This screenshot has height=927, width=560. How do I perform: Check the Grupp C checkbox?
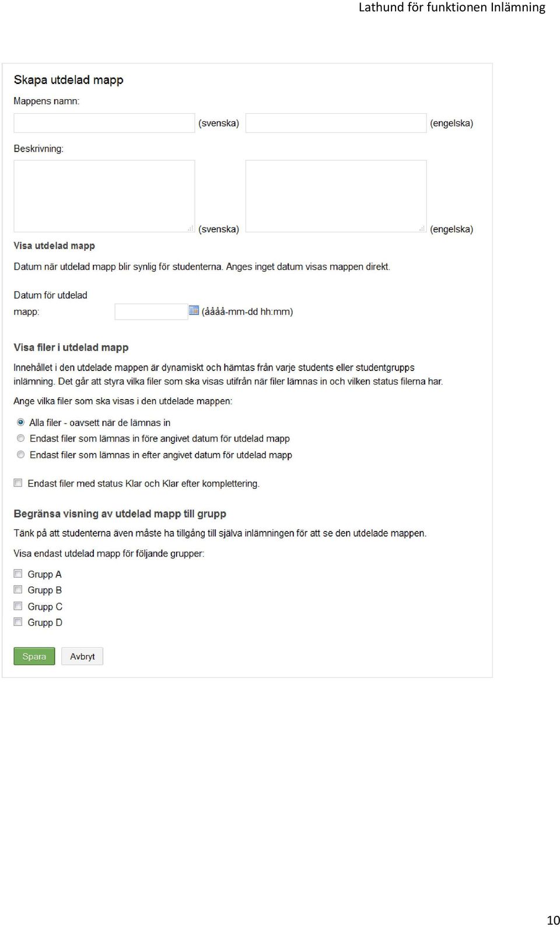[x=18, y=606]
